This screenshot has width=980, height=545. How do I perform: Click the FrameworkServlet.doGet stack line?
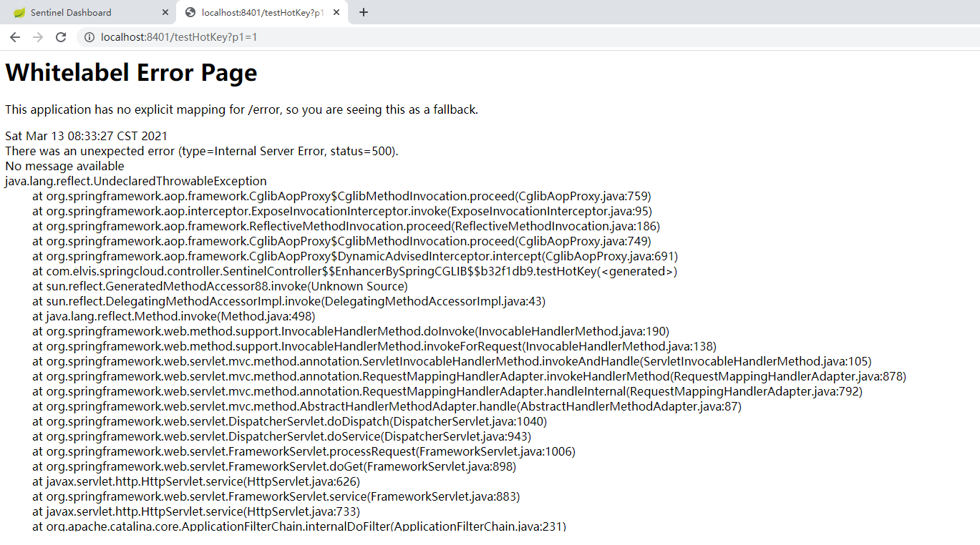pyautogui.click(x=274, y=466)
